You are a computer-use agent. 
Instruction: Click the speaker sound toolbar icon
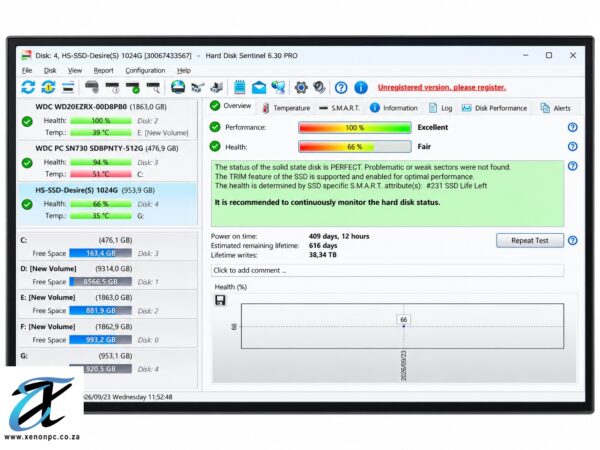319,87
